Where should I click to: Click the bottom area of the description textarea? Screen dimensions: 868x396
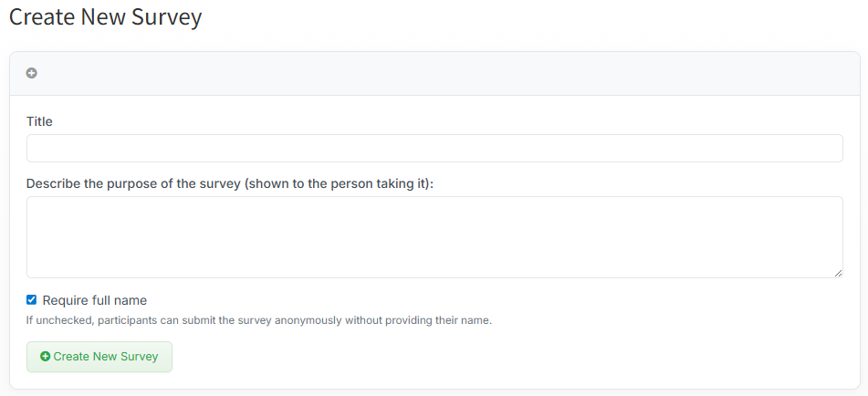click(x=434, y=267)
